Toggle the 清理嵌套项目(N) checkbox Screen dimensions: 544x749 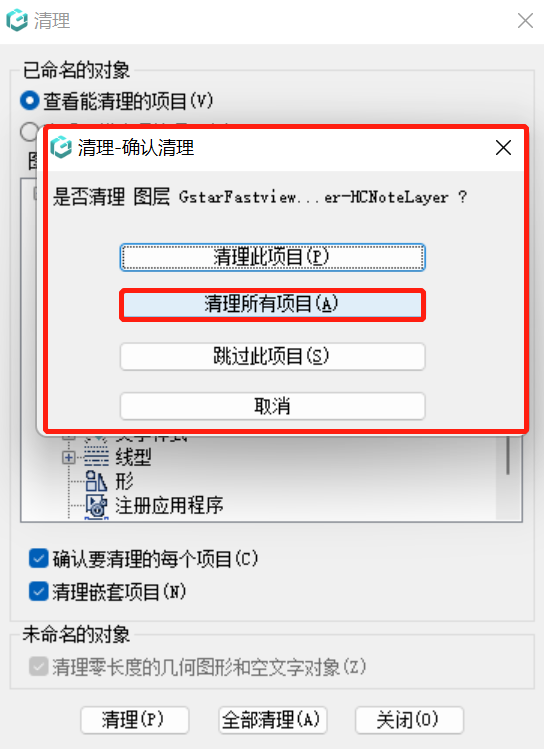coord(39,591)
